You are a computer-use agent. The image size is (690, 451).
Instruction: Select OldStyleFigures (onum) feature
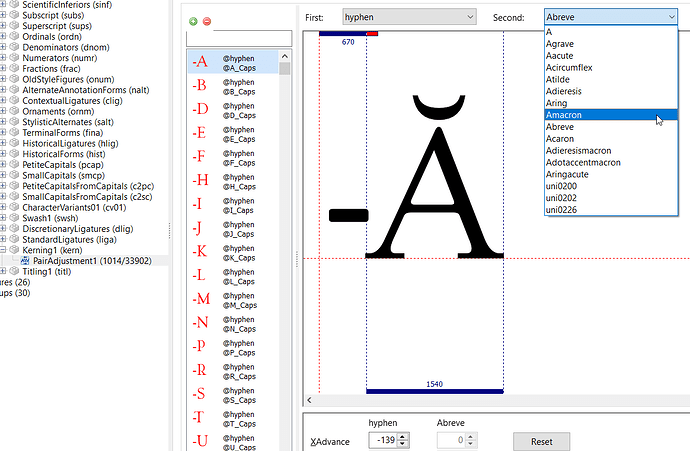(68, 79)
